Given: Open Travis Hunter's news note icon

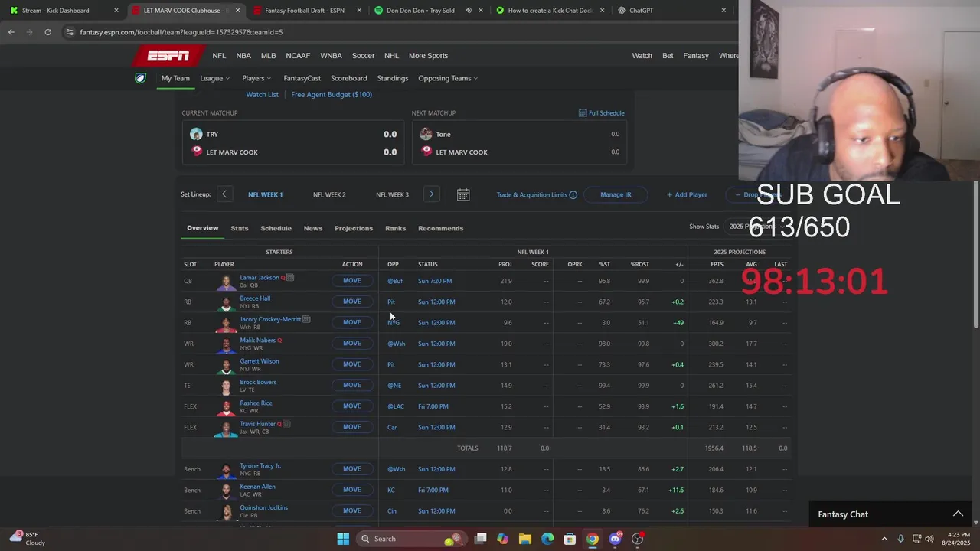Looking at the screenshot, I should (x=287, y=423).
